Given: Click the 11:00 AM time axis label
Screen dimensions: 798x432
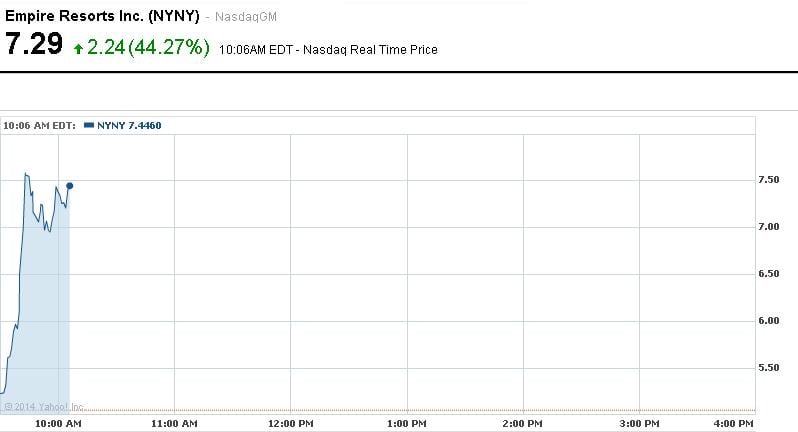Looking at the screenshot, I should click(174, 424).
